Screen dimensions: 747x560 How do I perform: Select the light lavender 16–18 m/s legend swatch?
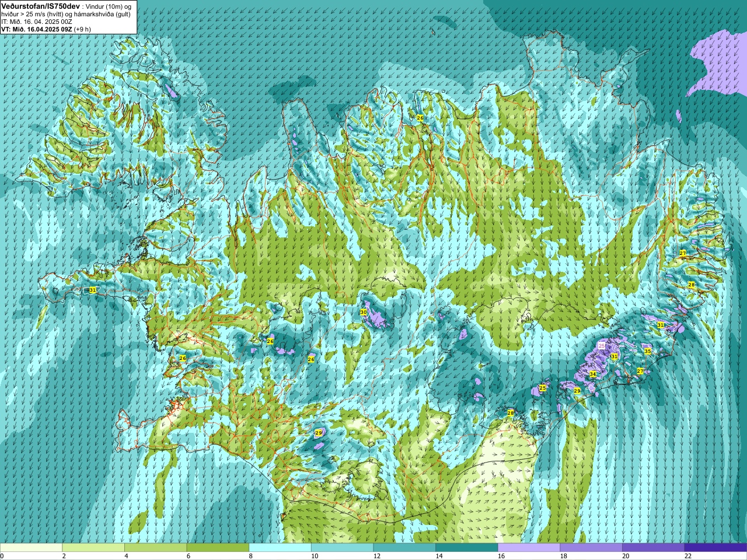(529, 548)
